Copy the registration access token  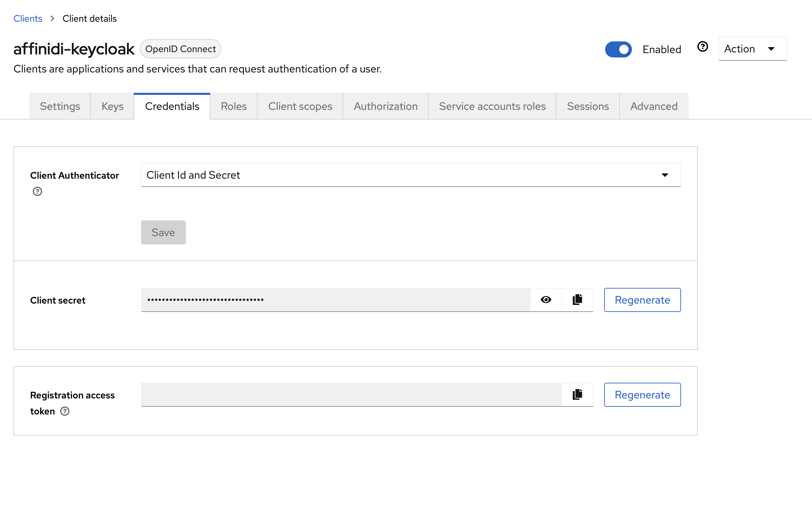[x=577, y=394]
